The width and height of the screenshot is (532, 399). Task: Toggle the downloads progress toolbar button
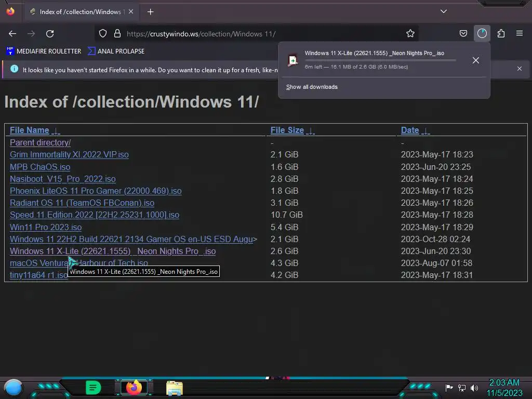[x=482, y=34]
